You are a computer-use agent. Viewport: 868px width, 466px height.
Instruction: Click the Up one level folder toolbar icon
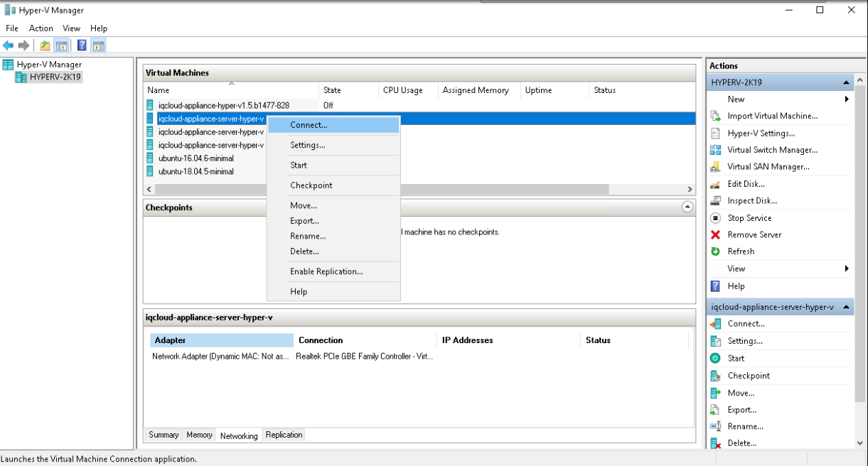pos(45,45)
